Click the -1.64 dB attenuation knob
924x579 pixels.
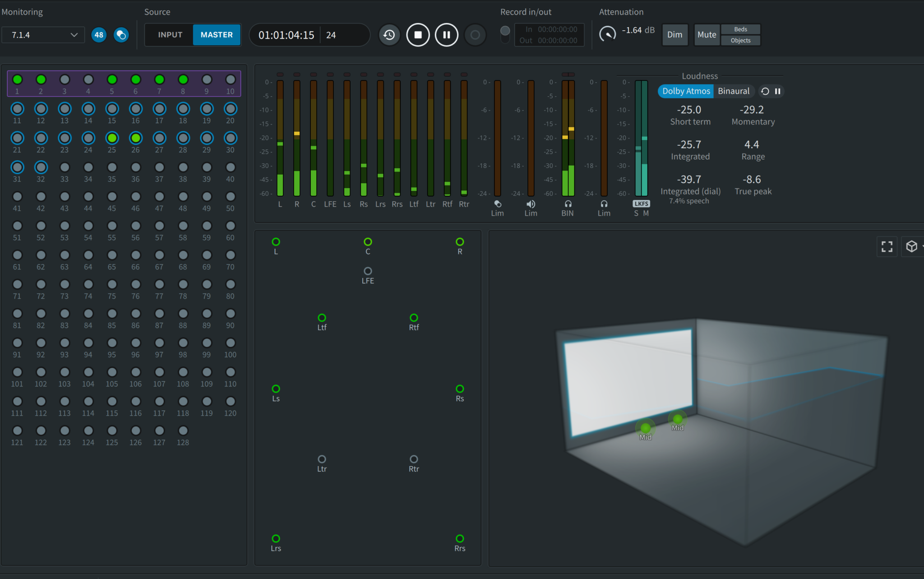point(608,34)
